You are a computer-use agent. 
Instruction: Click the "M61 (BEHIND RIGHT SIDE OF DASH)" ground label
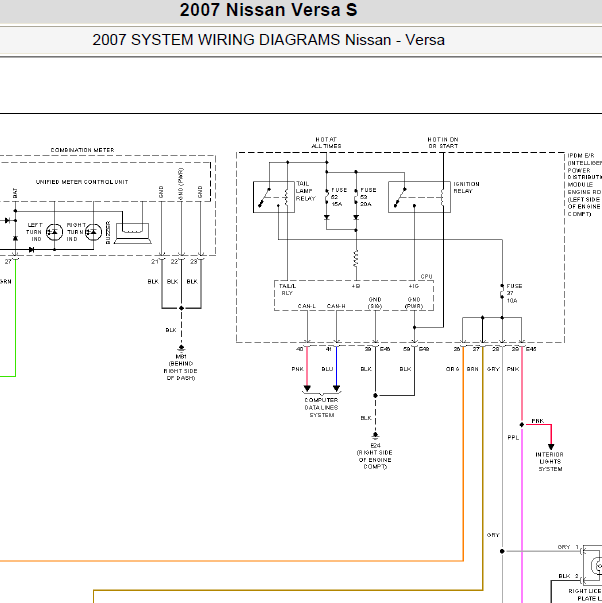[180, 367]
